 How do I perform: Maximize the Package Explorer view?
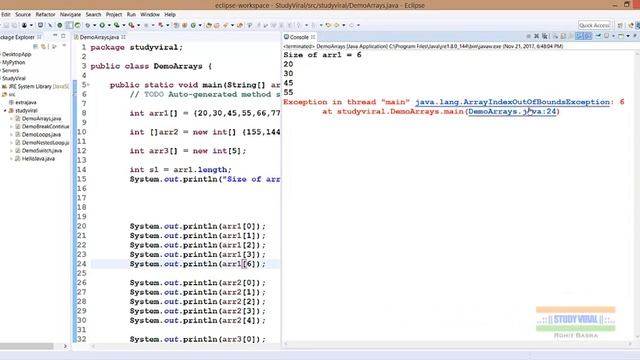(63, 36)
